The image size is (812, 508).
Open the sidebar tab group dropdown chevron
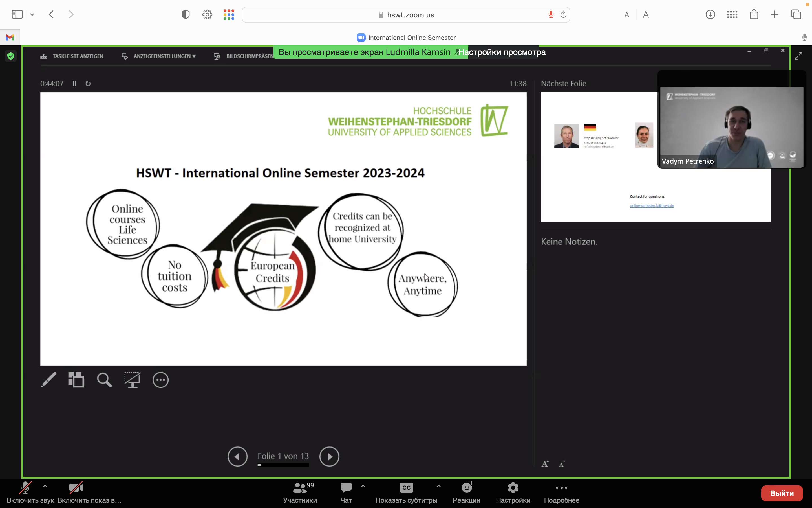tap(32, 14)
